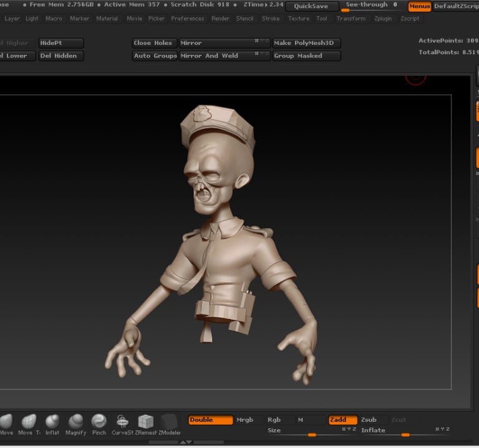Image resolution: width=479 pixels, height=448 pixels.
Task: Collapse the bottom shelf divider arrows
Action: (186, 442)
